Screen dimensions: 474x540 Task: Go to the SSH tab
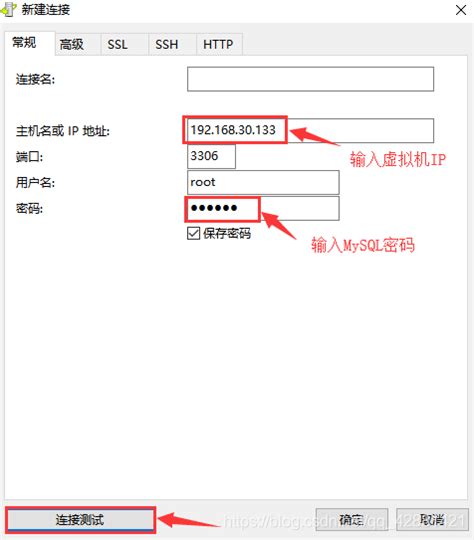pos(167,44)
